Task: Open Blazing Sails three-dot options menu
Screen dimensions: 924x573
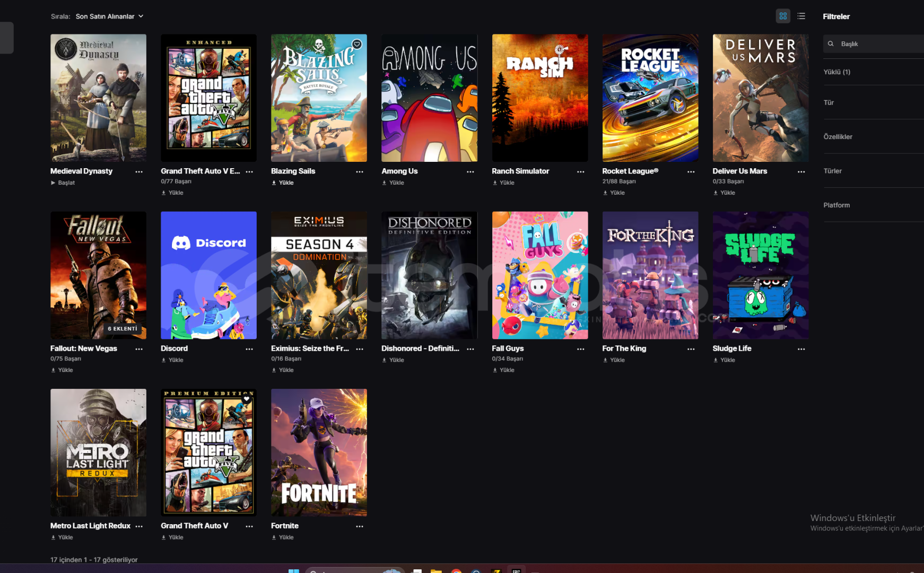Action: pyautogui.click(x=360, y=172)
